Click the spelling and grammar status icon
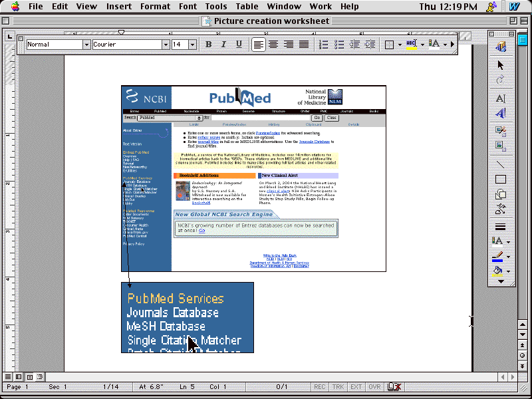The width and height of the screenshot is (532, 399). click(x=394, y=387)
